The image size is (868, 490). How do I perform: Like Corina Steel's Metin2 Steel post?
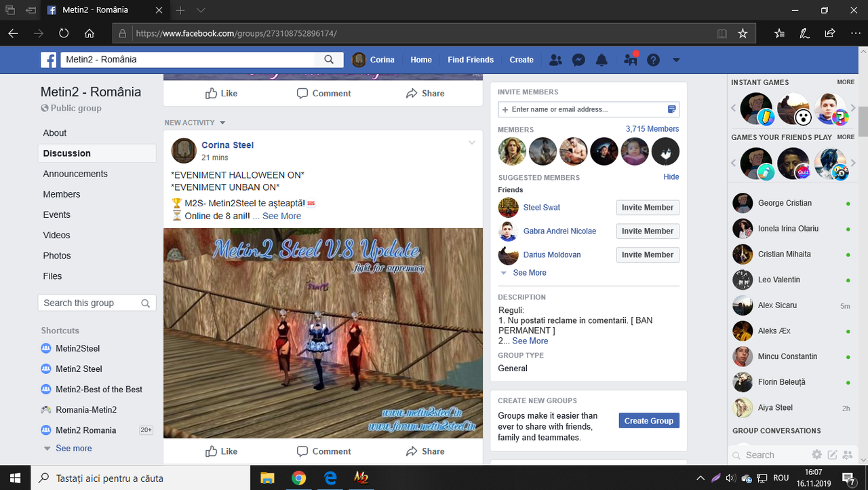[221, 451]
